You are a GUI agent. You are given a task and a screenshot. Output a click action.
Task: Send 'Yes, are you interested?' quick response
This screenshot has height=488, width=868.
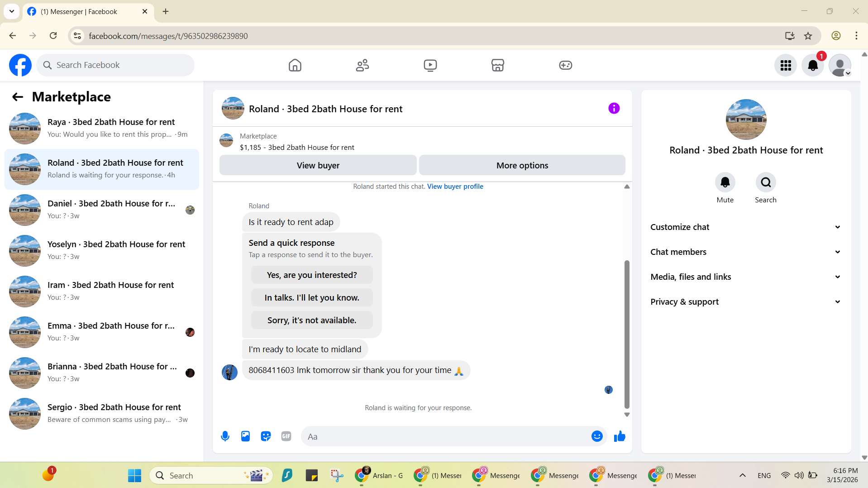312,275
